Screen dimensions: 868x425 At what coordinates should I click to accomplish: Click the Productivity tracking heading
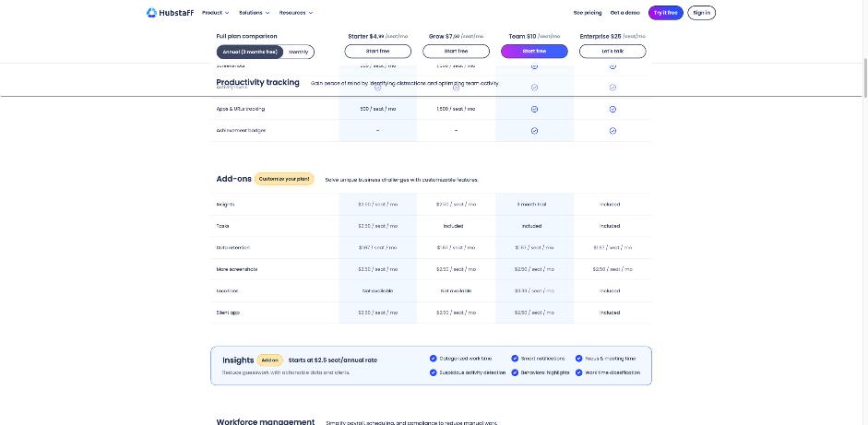(x=257, y=82)
